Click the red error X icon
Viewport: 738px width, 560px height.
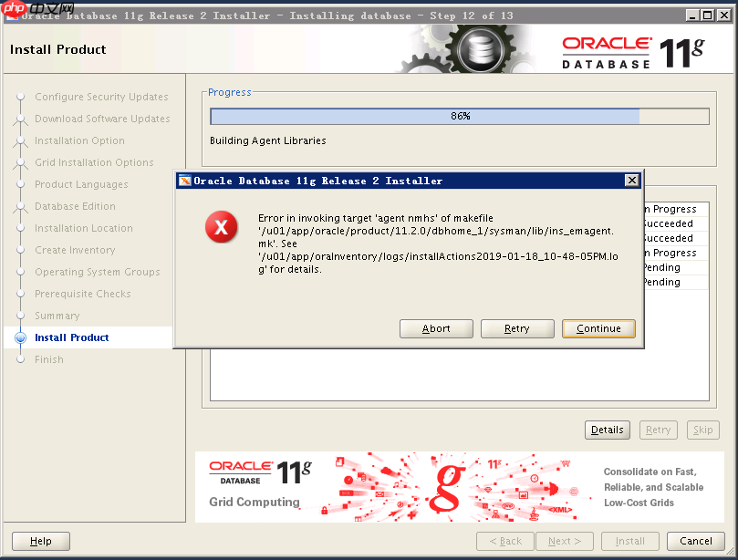[x=221, y=229]
